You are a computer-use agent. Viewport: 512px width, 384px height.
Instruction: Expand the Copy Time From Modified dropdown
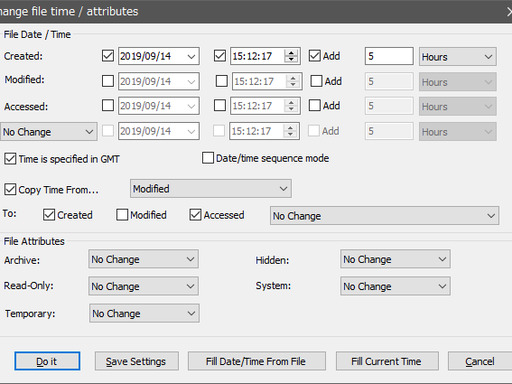click(x=211, y=189)
